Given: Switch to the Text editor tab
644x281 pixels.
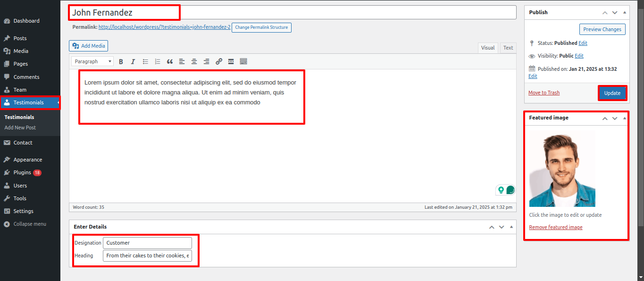Looking at the screenshot, I should click(508, 48).
